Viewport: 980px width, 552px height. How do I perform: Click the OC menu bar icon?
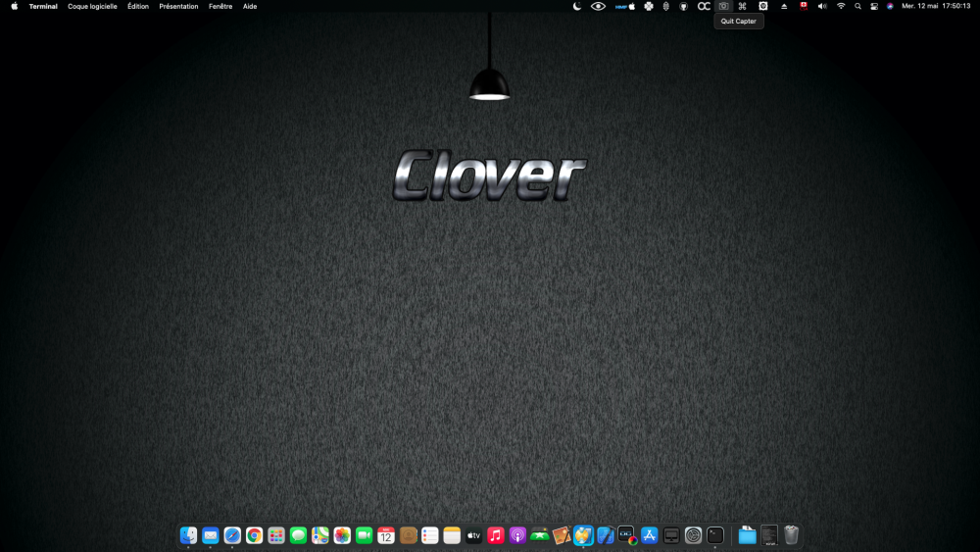pos(704,6)
